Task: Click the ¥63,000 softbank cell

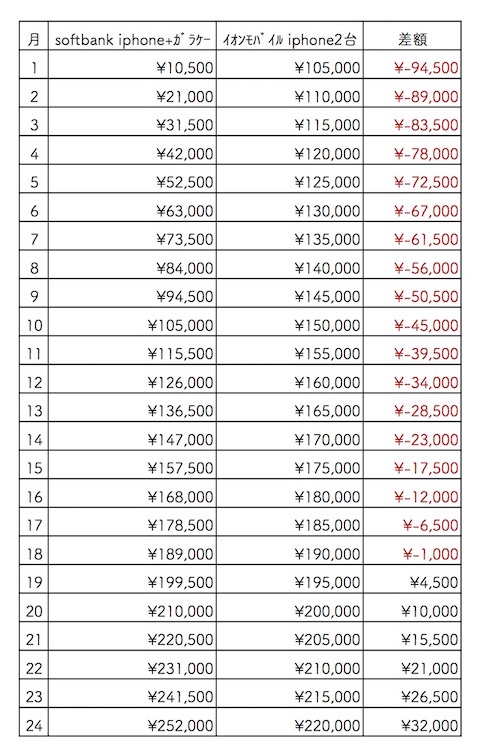Action: (133, 208)
